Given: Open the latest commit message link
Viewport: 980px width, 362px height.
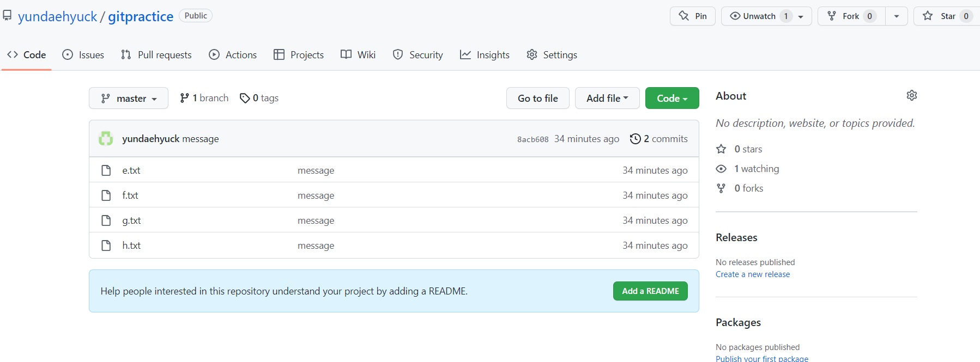Looking at the screenshot, I should 201,139.
